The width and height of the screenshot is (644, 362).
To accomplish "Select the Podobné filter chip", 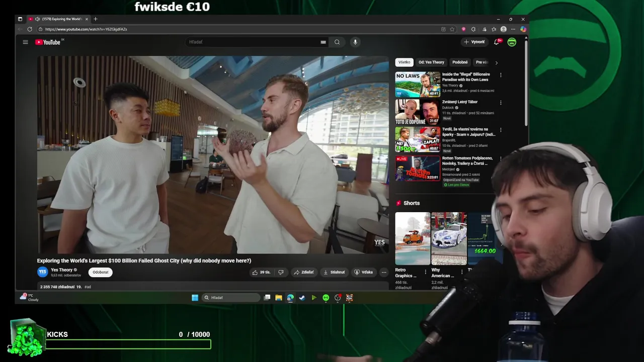I will (460, 62).
